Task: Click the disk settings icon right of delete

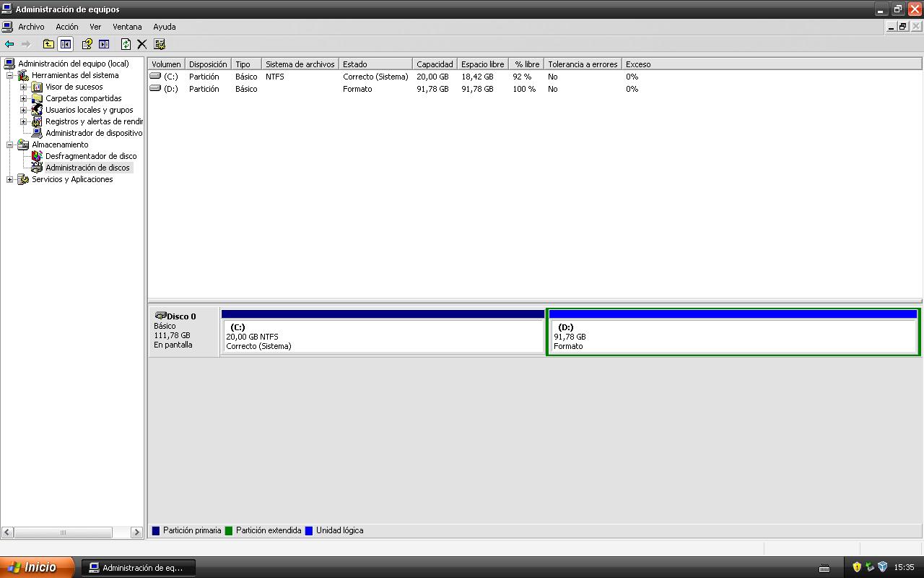Action: pos(160,44)
